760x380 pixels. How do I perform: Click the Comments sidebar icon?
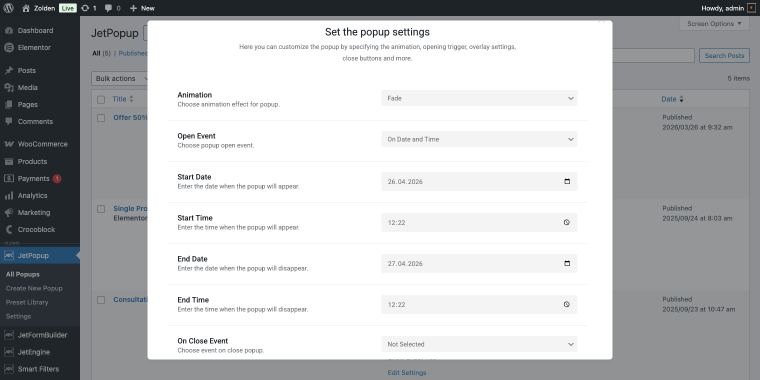pos(9,121)
